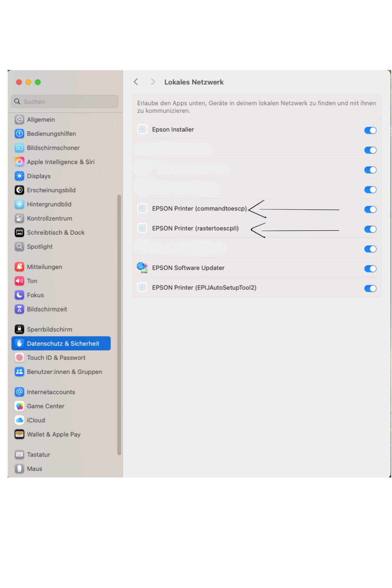The width and height of the screenshot is (392, 588).
Task: Toggle Epson Installer network access
Action: point(370,130)
